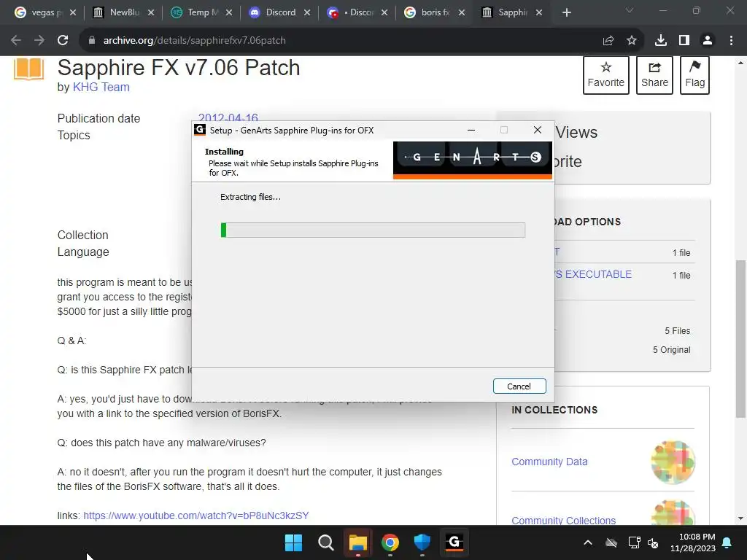Close the vegas search tab

point(73,13)
